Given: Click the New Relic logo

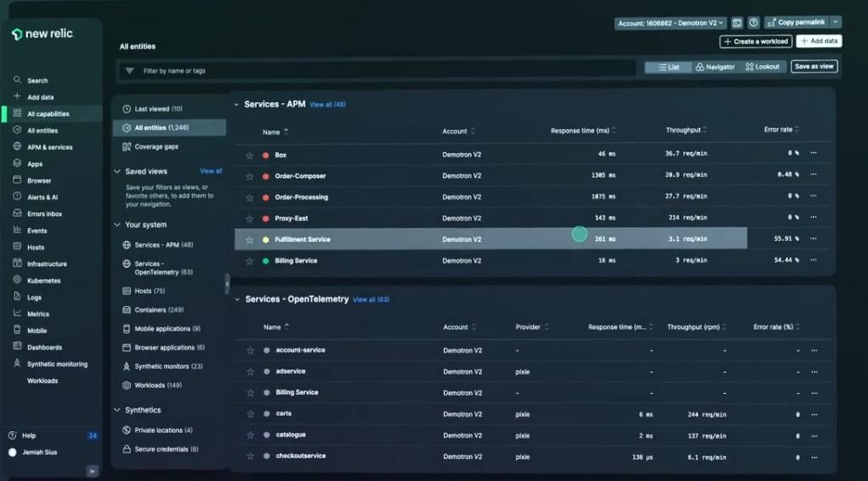Looking at the screenshot, I should (x=42, y=34).
